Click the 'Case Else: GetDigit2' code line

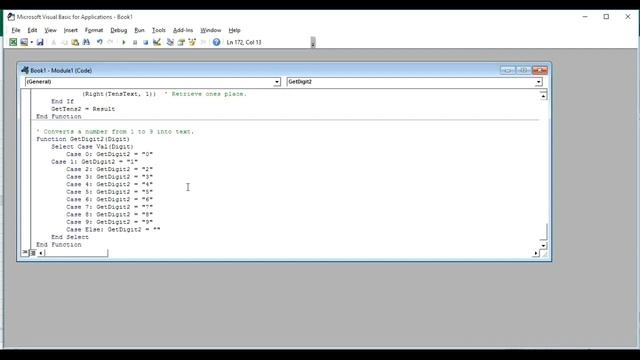point(113,229)
